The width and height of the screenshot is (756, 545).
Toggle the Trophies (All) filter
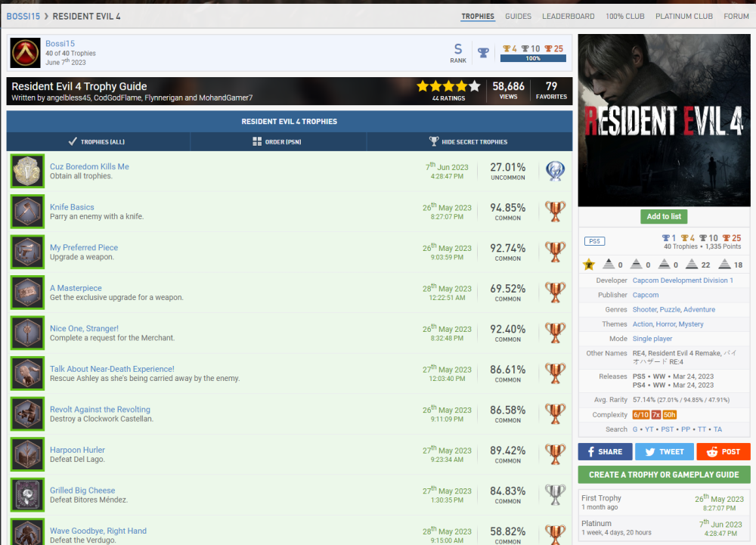[98, 141]
